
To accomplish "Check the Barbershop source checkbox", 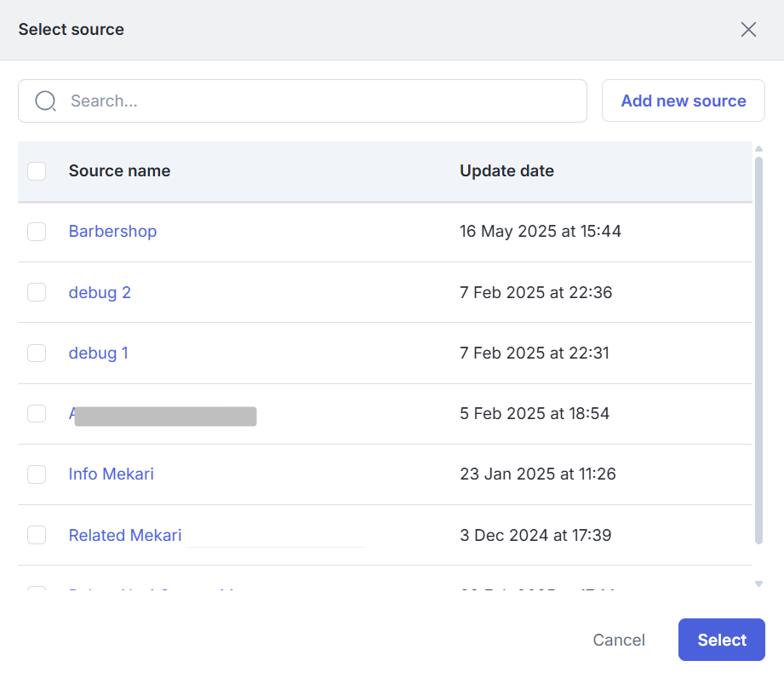I will [37, 232].
